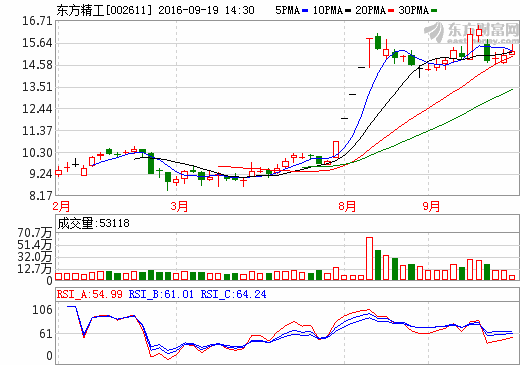
Task: Click the 8.17 price axis label
Action: coord(41,196)
